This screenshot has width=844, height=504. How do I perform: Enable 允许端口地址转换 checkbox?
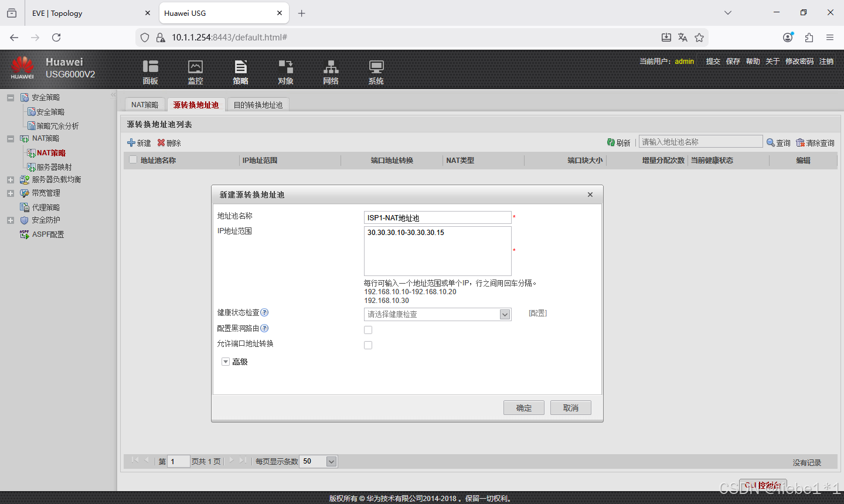point(368,345)
